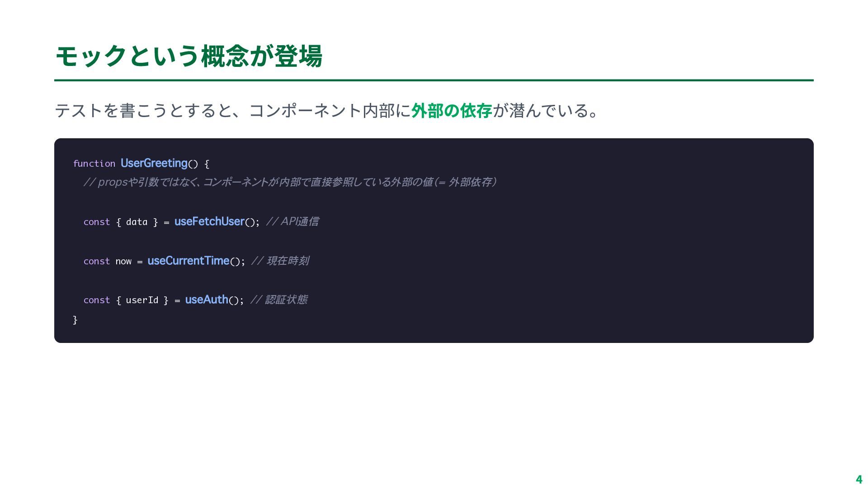Click the API通信 comment
868x488 pixels.
click(292, 221)
